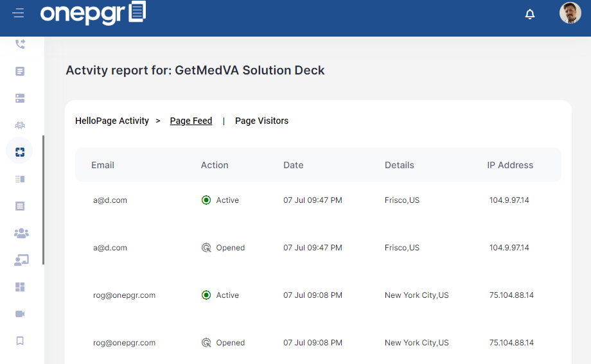Click the sidebar vertical scrollbar
The width and height of the screenshot is (591, 364).
[43, 200]
